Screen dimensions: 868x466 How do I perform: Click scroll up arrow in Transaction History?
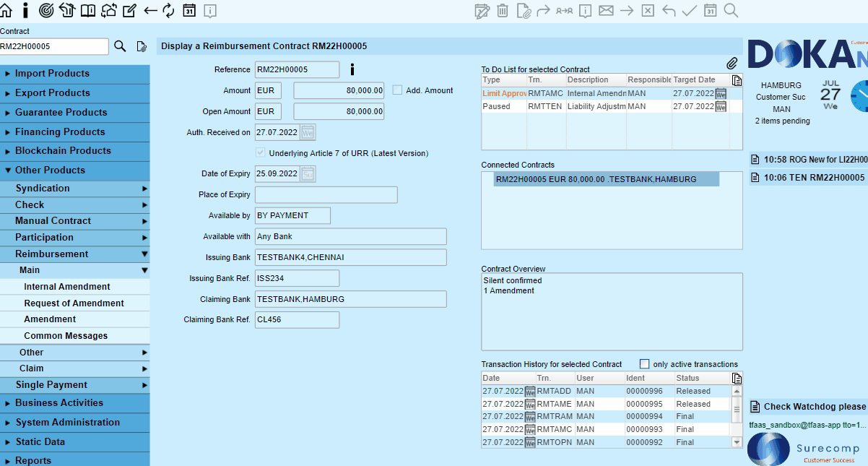(737, 391)
